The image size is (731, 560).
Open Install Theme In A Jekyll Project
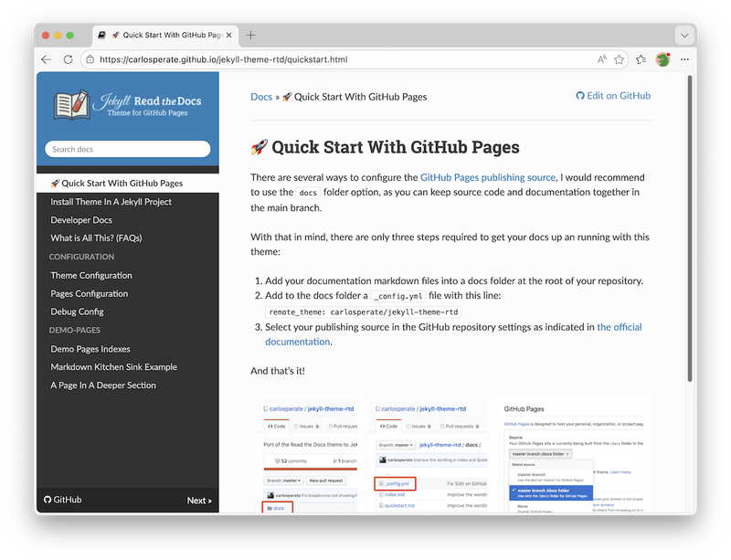pyautogui.click(x=111, y=202)
